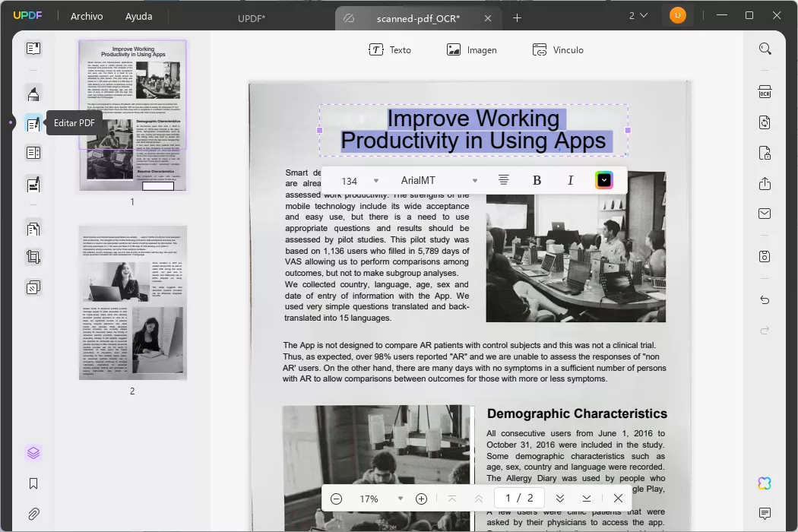The width and height of the screenshot is (798, 532).
Task: Save the document with disk icon
Action: click(x=765, y=256)
